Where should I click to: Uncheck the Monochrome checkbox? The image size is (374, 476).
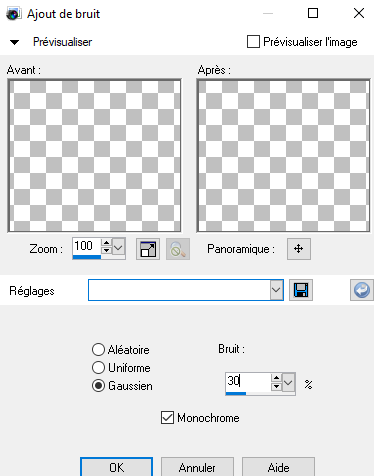coord(167,418)
